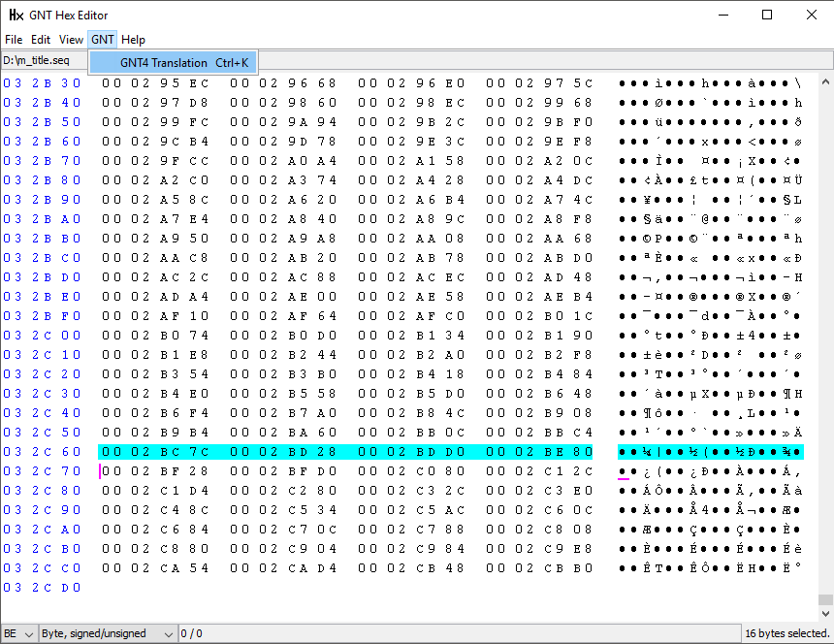Select offset address 032CD0 at the bottom

click(42, 588)
